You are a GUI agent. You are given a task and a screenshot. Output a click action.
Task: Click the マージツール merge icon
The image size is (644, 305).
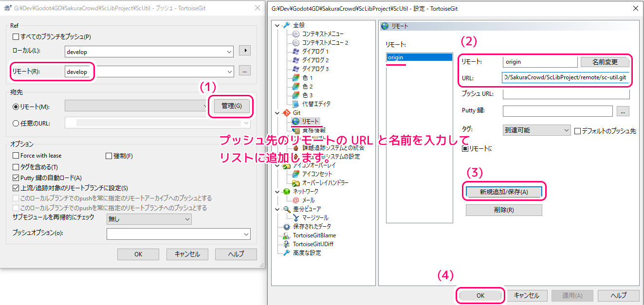[296, 218]
